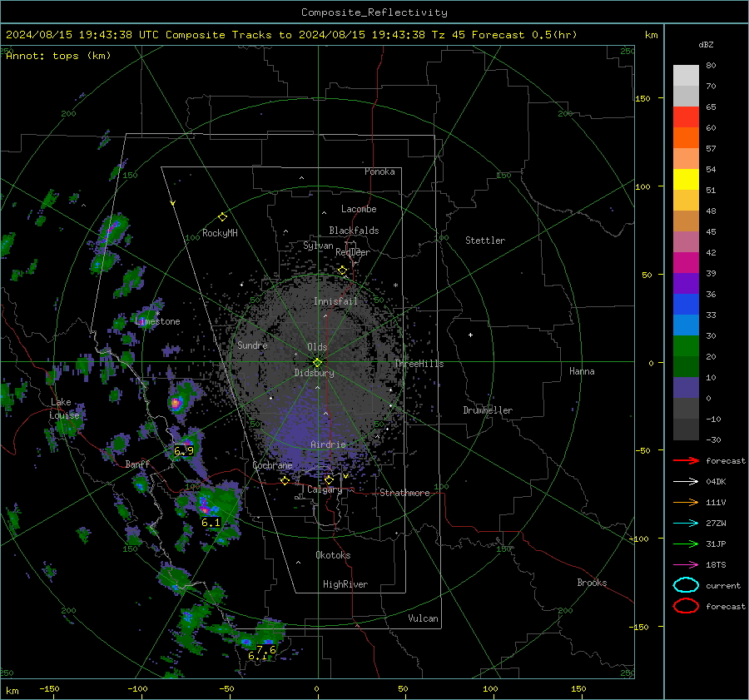749x700 pixels.
Task: Pick the light gray 70–80 dBZ swatch
Action: point(686,76)
